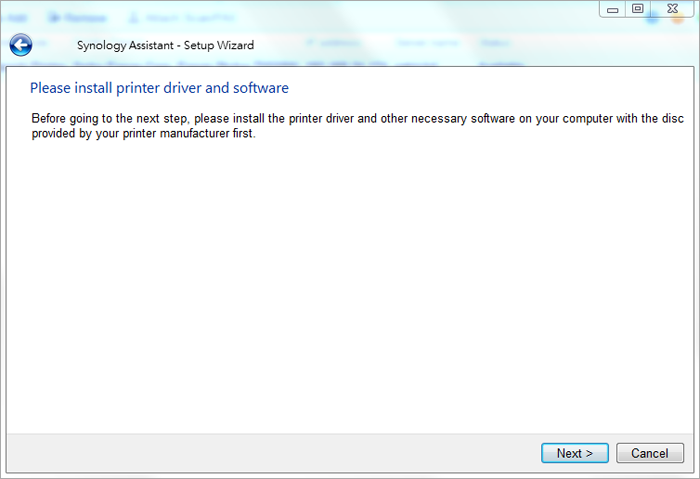
Task: Click the first line of instruction text
Action: point(350,118)
